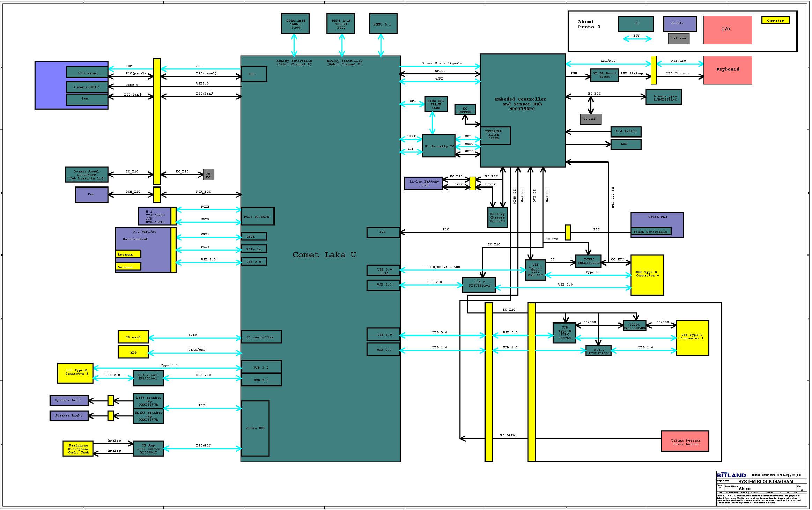
Task: Select the SD card connector block
Action: tap(133, 337)
